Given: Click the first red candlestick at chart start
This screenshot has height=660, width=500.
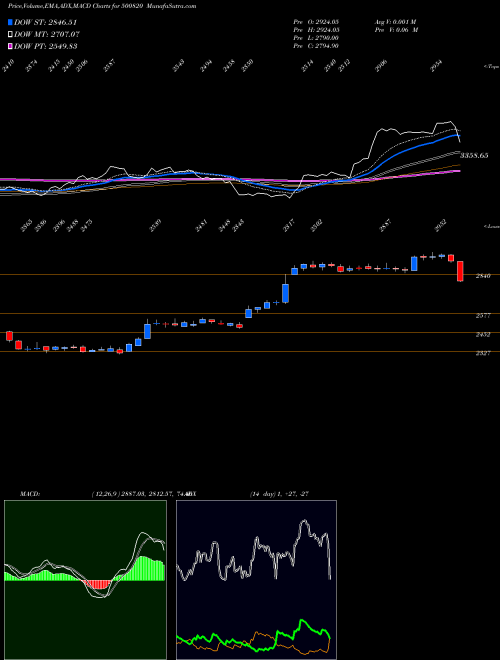Looking at the screenshot, I should tap(9, 336).
